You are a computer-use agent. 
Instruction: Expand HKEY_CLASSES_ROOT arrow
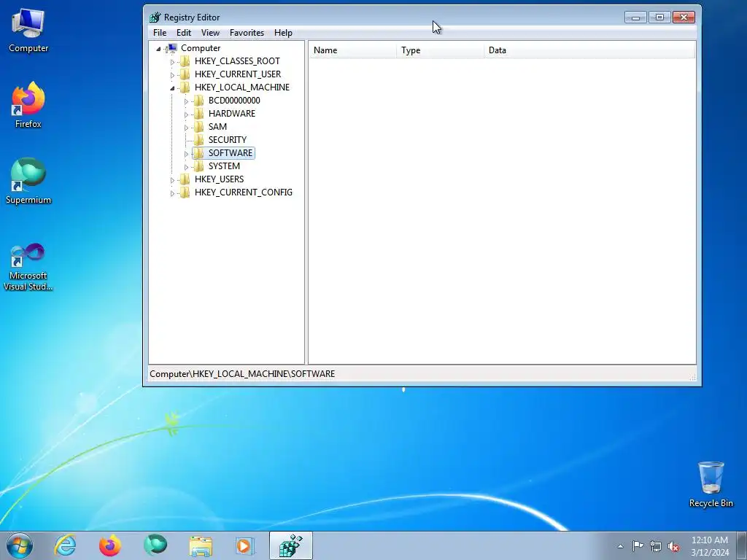coord(172,62)
